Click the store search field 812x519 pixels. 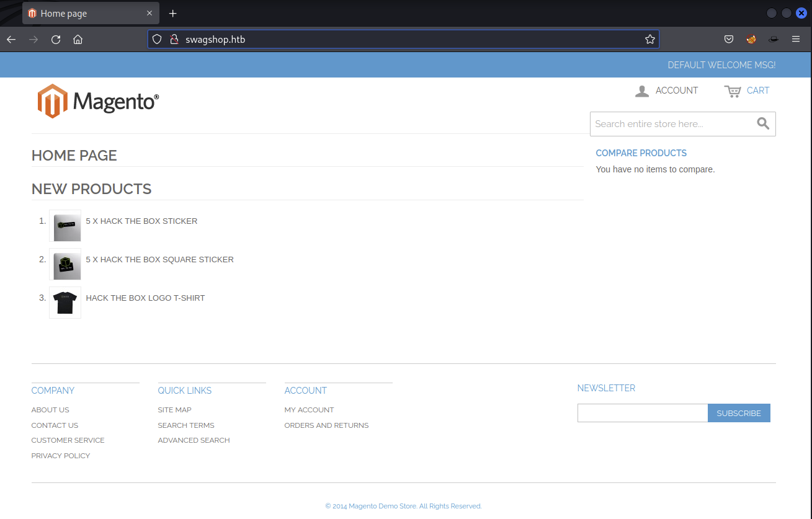(x=670, y=124)
